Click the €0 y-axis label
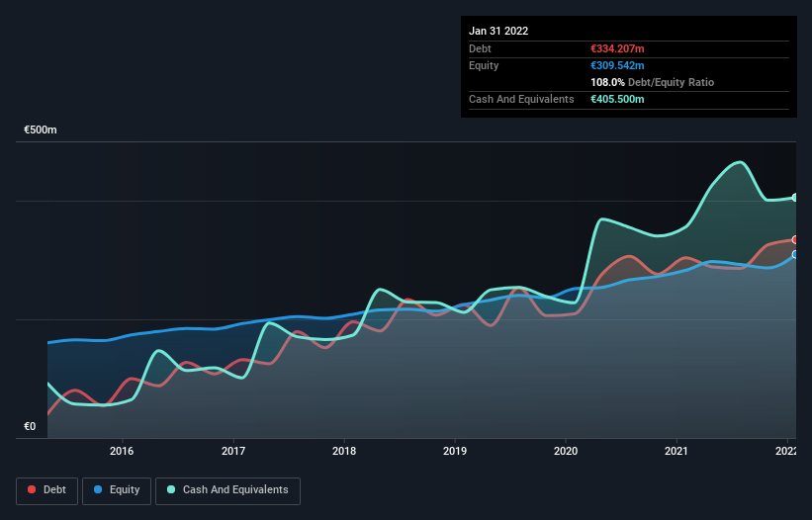This screenshot has height=520, width=812. [x=30, y=426]
